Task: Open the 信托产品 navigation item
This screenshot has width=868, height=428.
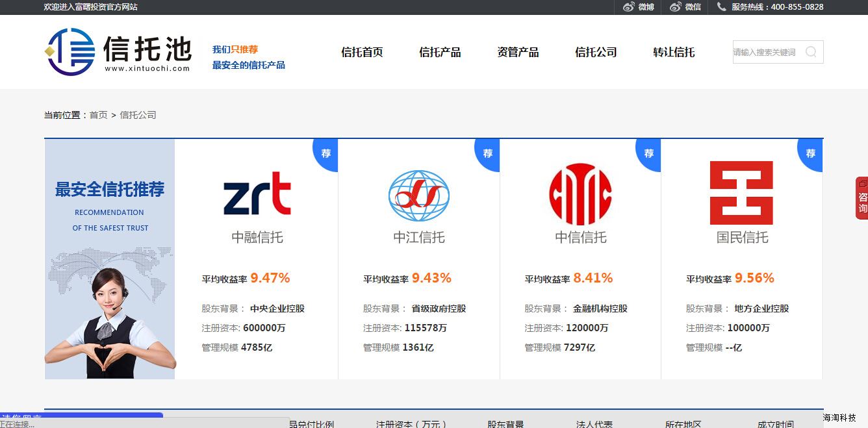Action: pos(440,53)
